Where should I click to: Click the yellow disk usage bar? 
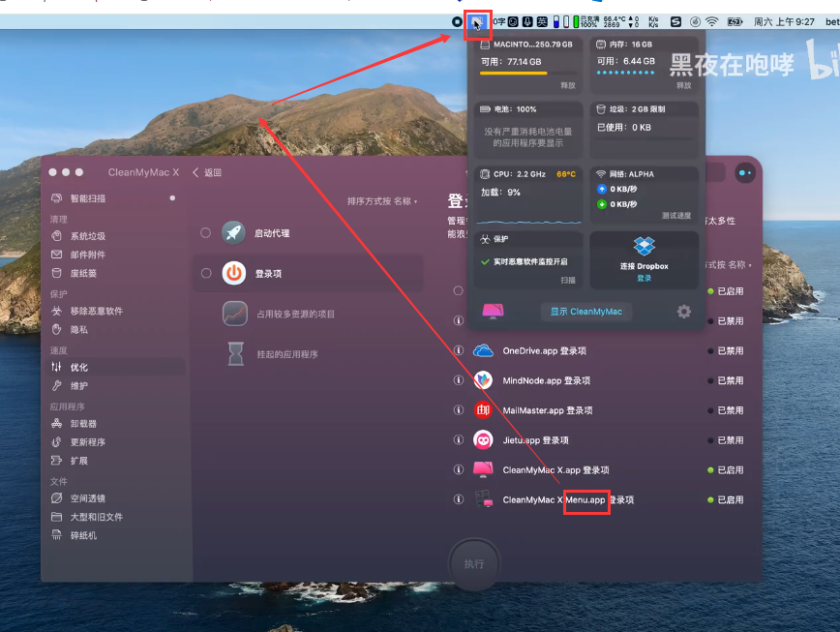tap(513, 73)
